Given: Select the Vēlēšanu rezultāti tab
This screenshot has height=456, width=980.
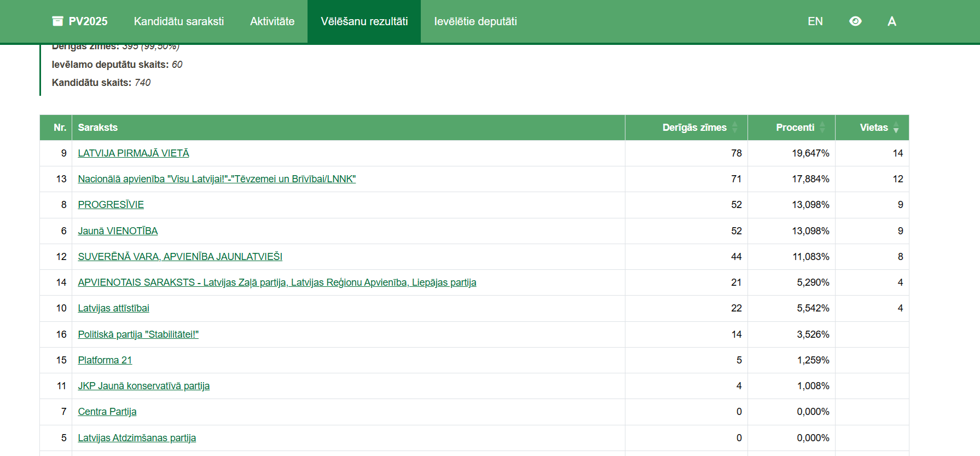Looking at the screenshot, I should [x=364, y=21].
